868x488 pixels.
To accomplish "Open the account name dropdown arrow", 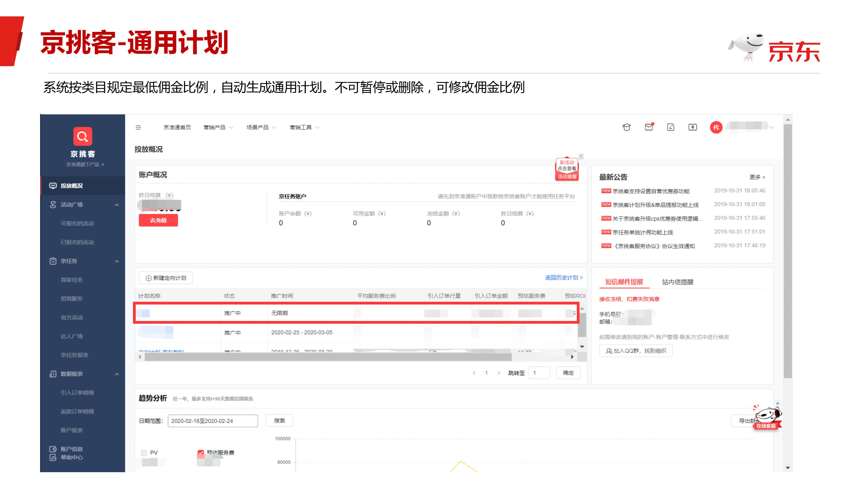I will pos(771,127).
